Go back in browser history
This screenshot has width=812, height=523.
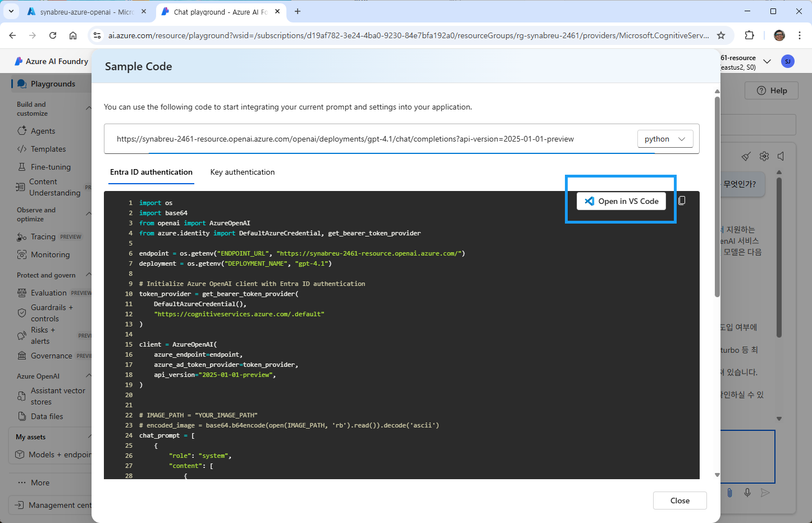(x=12, y=35)
